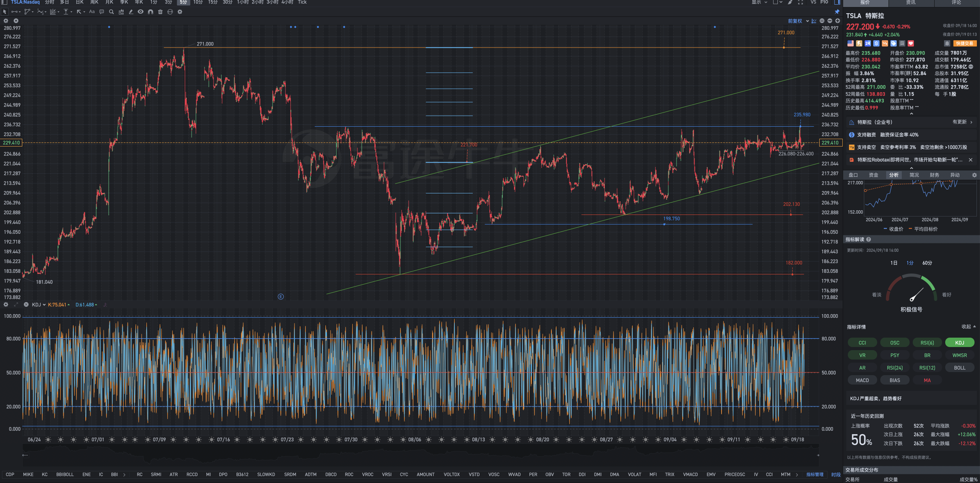Viewport: 980px width, 483px height.
Task: Select the eraser highlighter pen tool
Action: pos(131,12)
